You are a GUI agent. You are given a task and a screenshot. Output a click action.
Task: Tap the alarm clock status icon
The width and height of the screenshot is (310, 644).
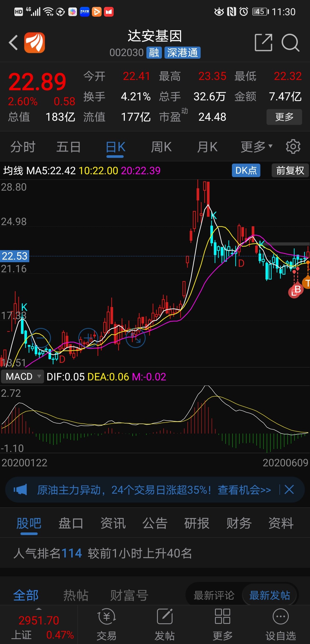(x=244, y=12)
